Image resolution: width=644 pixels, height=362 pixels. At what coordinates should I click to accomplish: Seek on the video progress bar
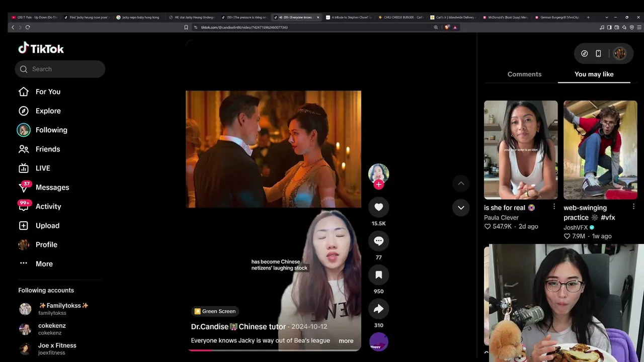tap(274, 350)
